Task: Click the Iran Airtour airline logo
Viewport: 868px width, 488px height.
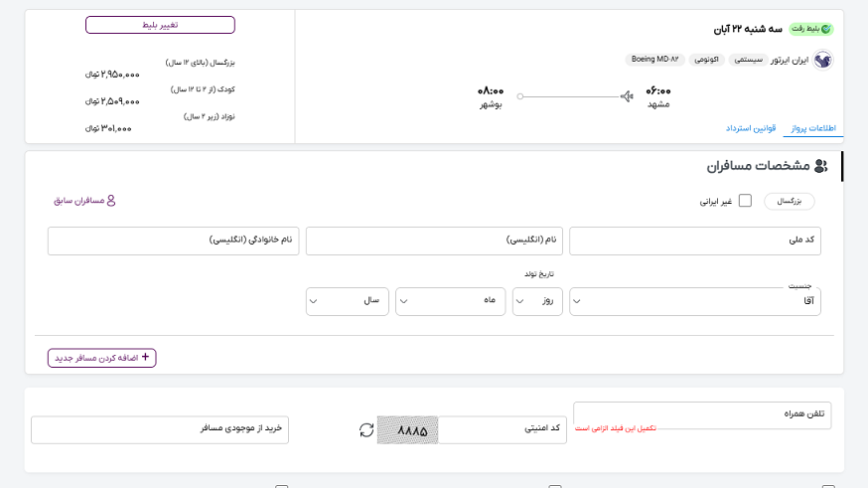Action: pos(822,60)
